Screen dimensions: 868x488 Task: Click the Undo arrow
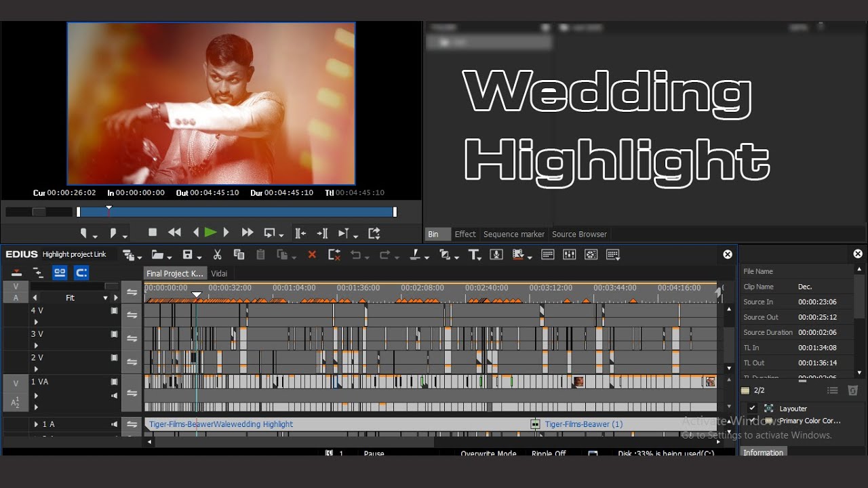(356, 255)
